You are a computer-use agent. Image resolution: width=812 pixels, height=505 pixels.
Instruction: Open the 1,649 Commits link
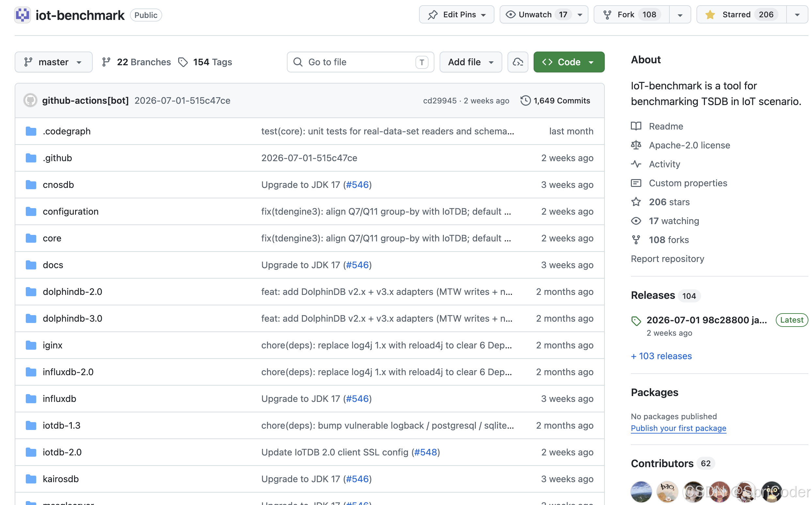pyautogui.click(x=556, y=100)
